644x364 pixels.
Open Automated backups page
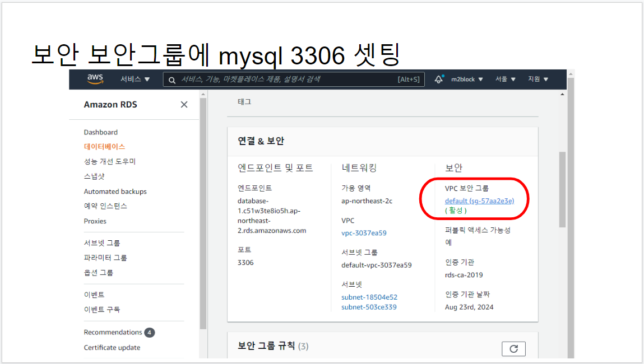pos(115,192)
